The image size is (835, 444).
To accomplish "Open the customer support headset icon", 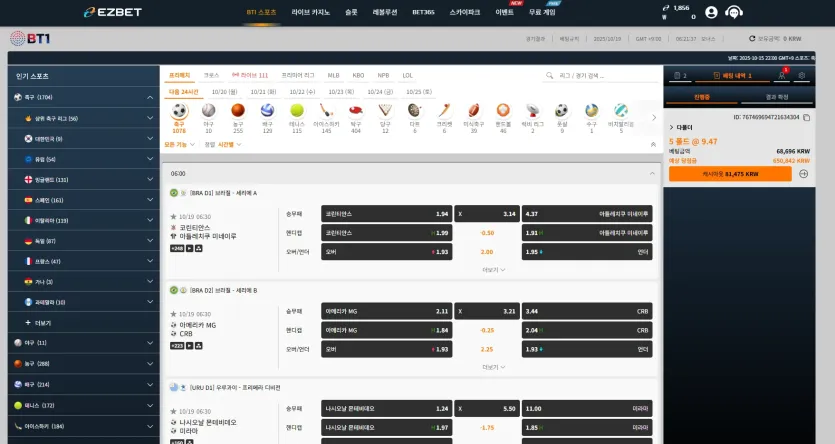I will pyautogui.click(x=734, y=12).
